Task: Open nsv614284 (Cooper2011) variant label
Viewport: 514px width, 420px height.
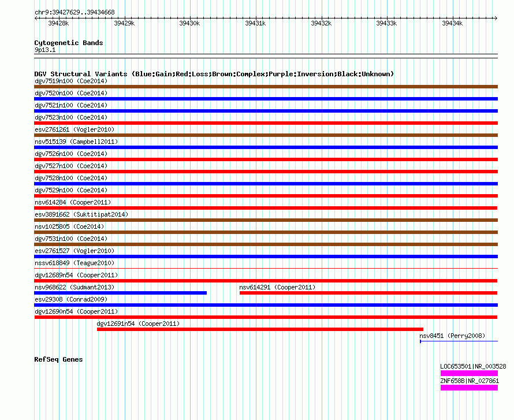Action: pos(73,202)
